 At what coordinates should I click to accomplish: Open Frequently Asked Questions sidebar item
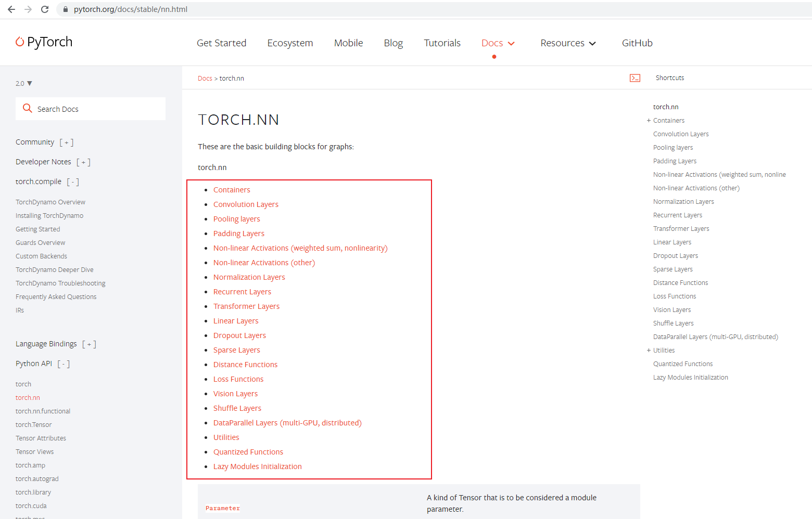(x=56, y=297)
